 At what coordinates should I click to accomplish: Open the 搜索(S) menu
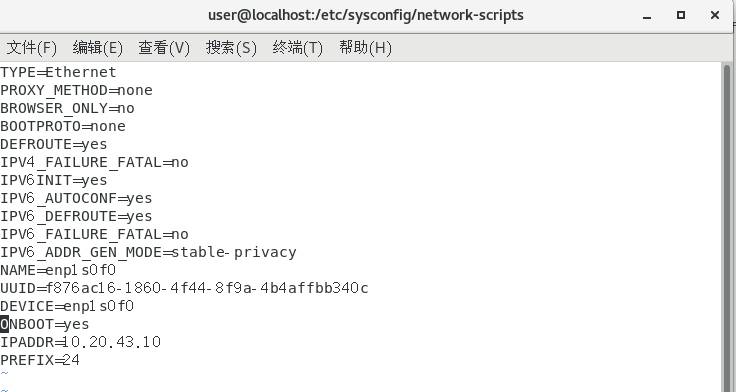231,48
